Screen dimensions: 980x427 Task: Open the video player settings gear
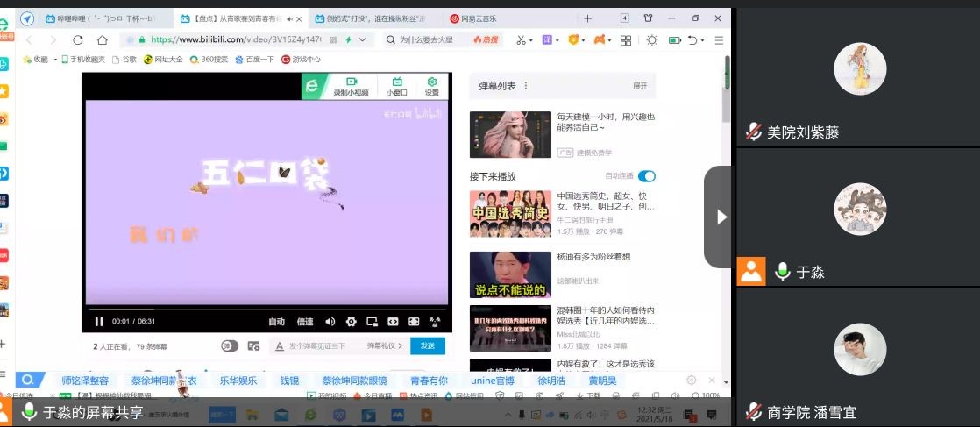click(352, 322)
